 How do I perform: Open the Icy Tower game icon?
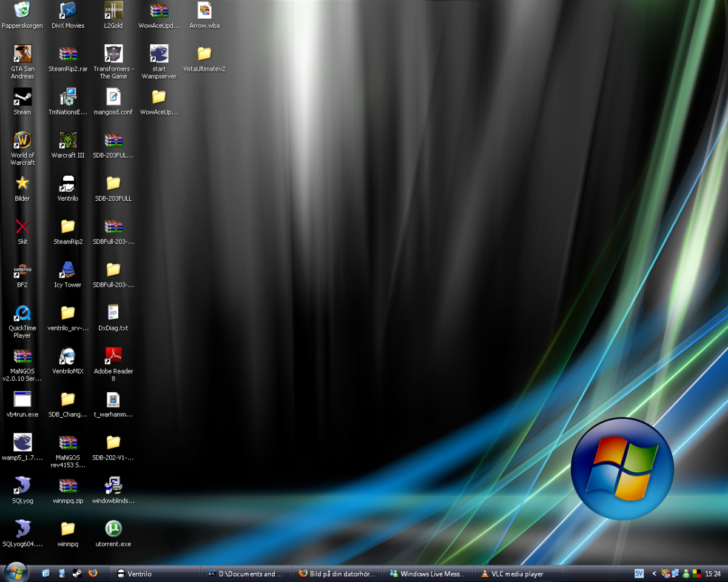pyautogui.click(x=68, y=270)
